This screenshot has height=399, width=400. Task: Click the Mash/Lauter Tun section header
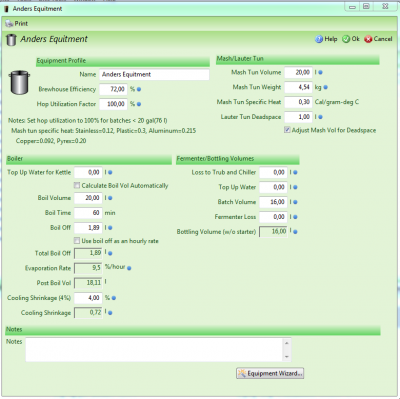[298, 59]
